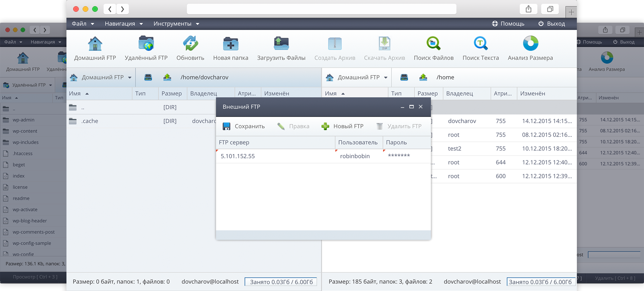Click Просмотр [Ctrl + 3] button in background window
This screenshot has height=291, width=644.
(35, 277)
